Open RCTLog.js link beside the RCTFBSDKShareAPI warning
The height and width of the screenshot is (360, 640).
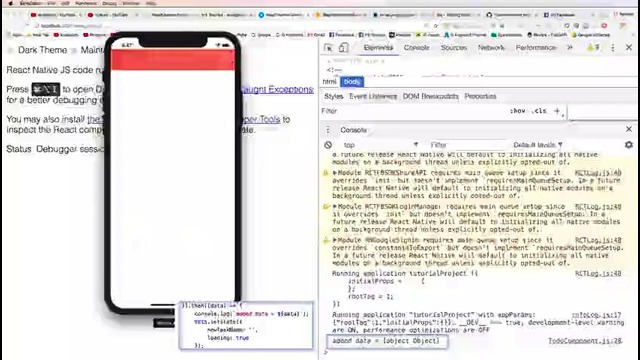598,173
